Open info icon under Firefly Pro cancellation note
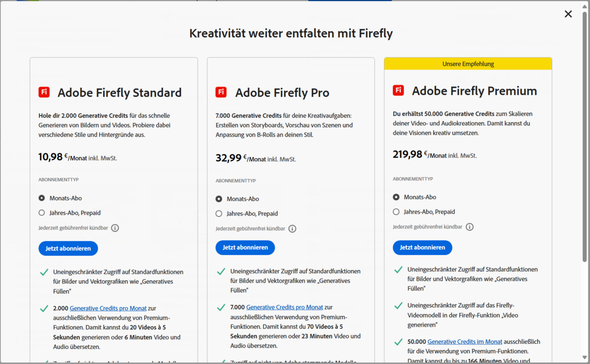 pyautogui.click(x=292, y=228)
